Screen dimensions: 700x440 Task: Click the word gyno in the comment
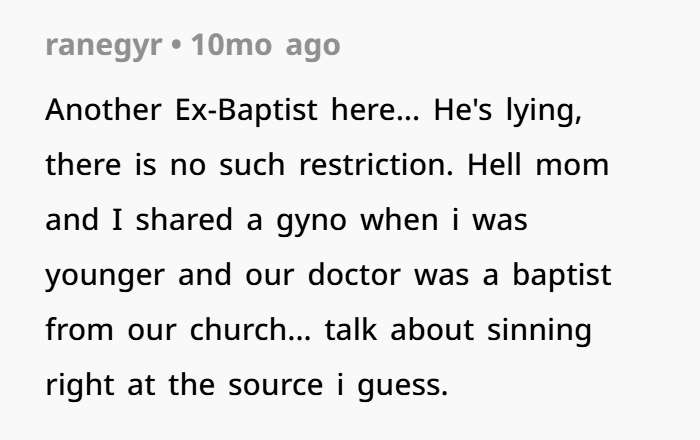click(312, 221)
